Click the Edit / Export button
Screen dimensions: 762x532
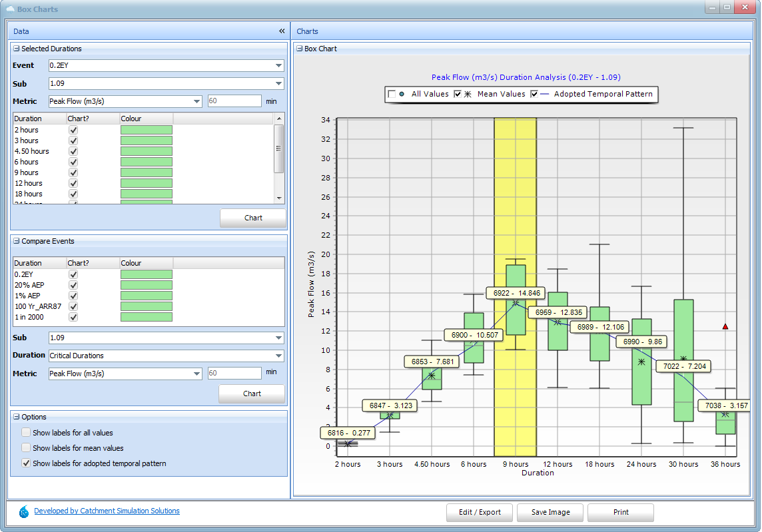pos(480,512)
